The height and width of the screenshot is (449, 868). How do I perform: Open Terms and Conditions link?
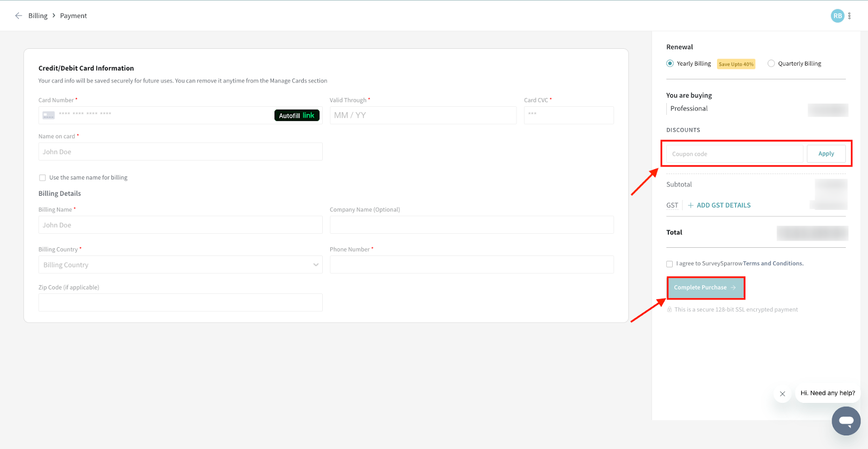coord(773,264)
